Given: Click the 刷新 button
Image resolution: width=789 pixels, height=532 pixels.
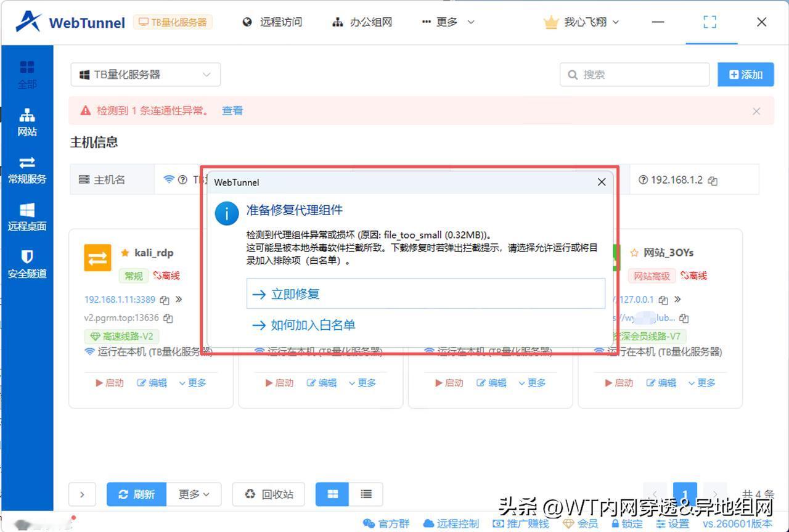Looking at the screenshot, I should 136,494.
